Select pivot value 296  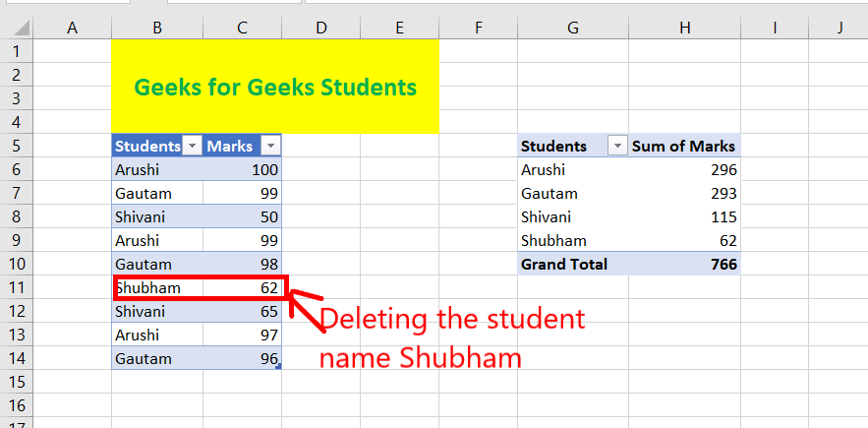(685, 169)
